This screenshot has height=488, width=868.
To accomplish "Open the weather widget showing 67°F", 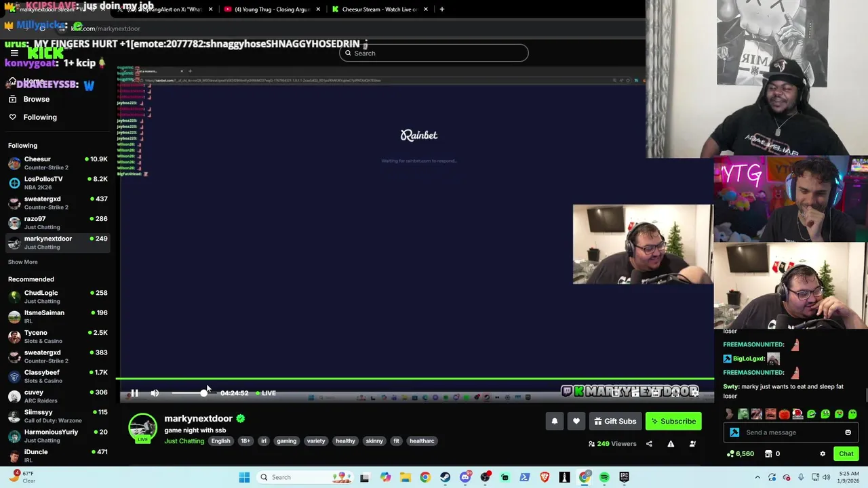I will click(22, 477).
